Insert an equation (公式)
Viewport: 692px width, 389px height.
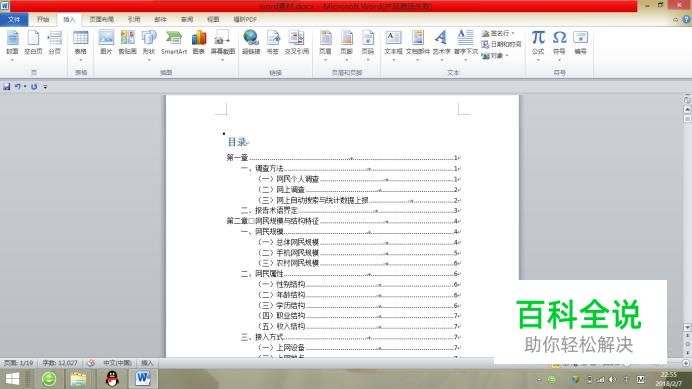pyautogui.click(x=538, y=45)
